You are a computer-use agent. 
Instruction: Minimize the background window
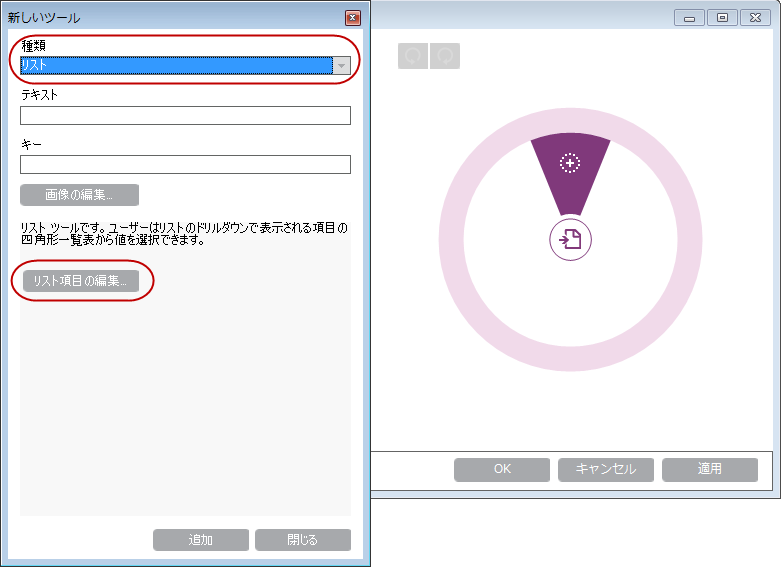pos(689,18)
